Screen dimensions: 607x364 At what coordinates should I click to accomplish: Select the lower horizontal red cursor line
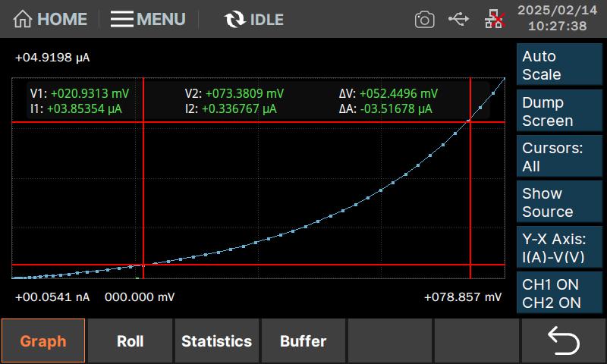point(303,265)
